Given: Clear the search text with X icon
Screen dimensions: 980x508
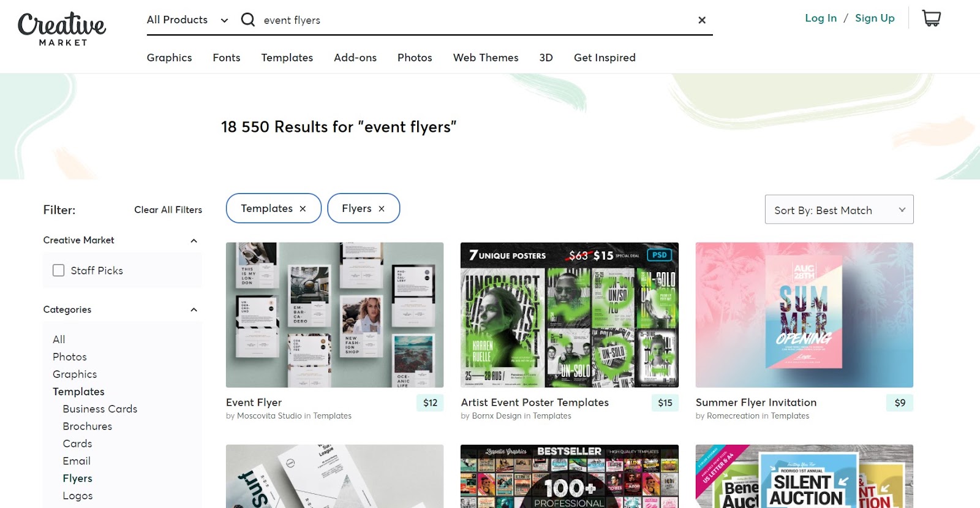Looking at the screenshot, I should (702, 20).
